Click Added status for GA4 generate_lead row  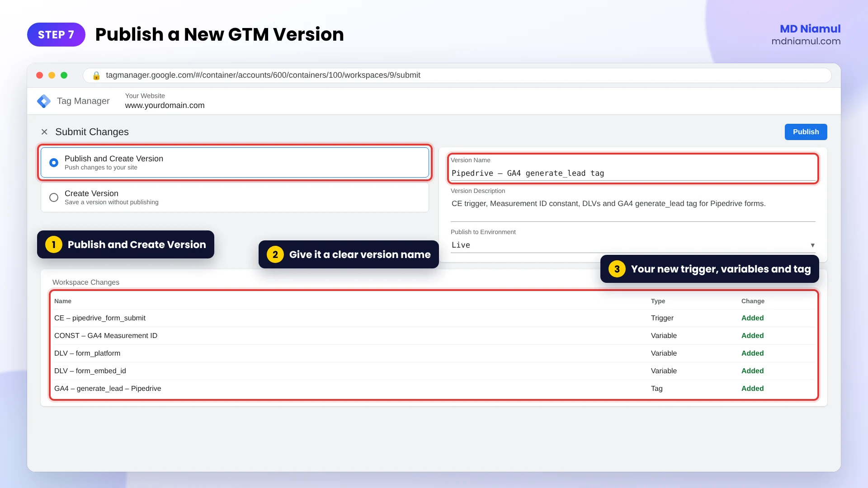(x=753, y=389)
